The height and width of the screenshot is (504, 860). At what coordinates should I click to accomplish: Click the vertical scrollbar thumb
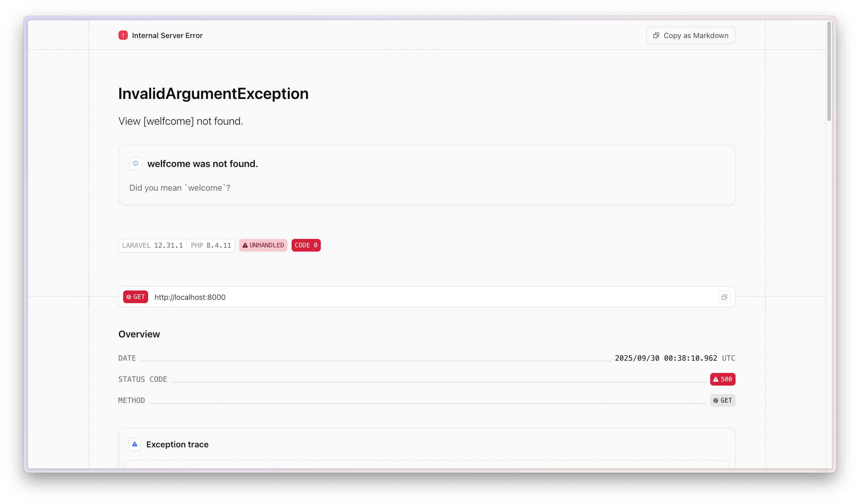click(829, 71)
